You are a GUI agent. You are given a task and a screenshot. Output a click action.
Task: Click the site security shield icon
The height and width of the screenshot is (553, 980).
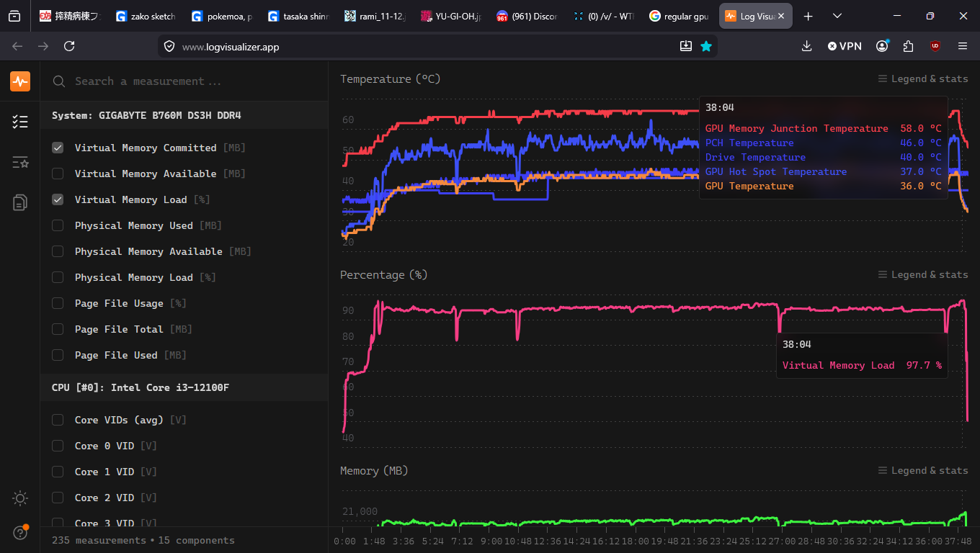[x=169, y=46]
